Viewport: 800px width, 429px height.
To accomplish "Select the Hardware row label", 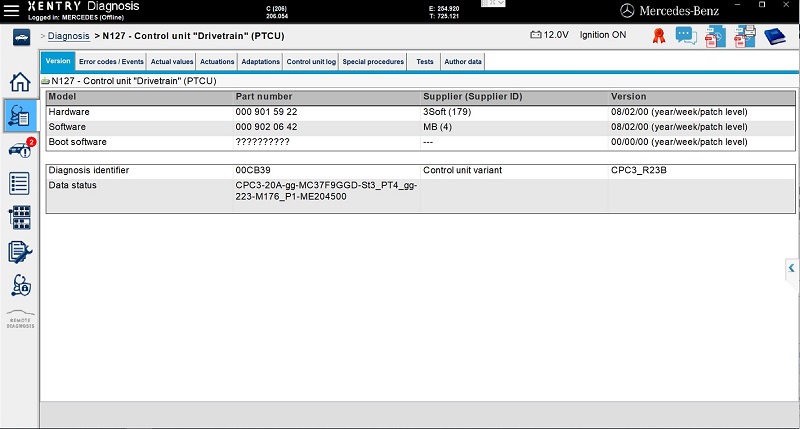I will pyautogui.click(x=69, y=112).
